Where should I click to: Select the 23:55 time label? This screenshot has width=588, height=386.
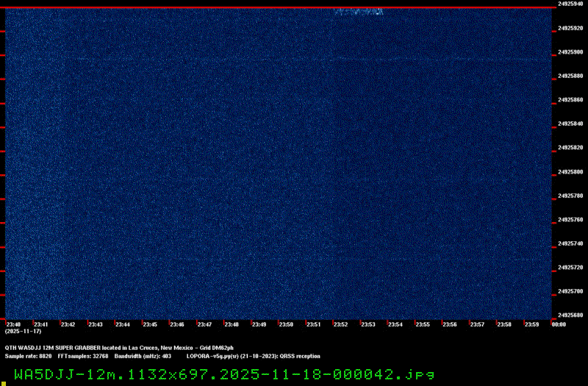pos(423,324)
